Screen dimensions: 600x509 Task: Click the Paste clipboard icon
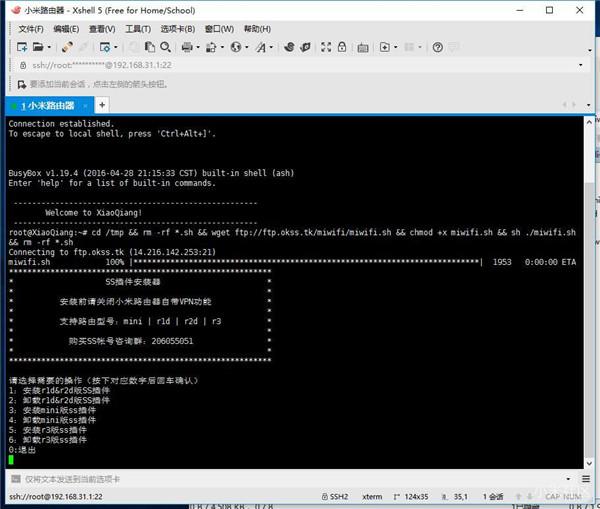tap(150, 47)
